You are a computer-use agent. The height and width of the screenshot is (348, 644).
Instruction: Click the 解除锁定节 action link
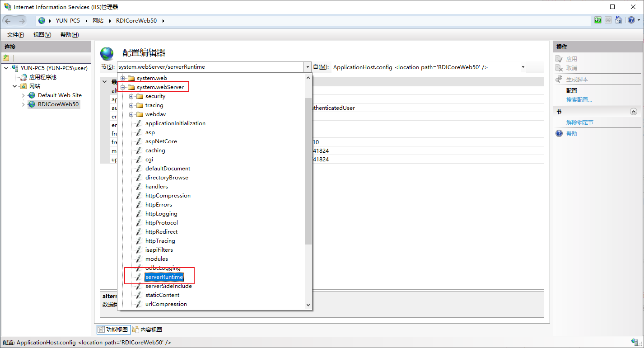(580, 122)
